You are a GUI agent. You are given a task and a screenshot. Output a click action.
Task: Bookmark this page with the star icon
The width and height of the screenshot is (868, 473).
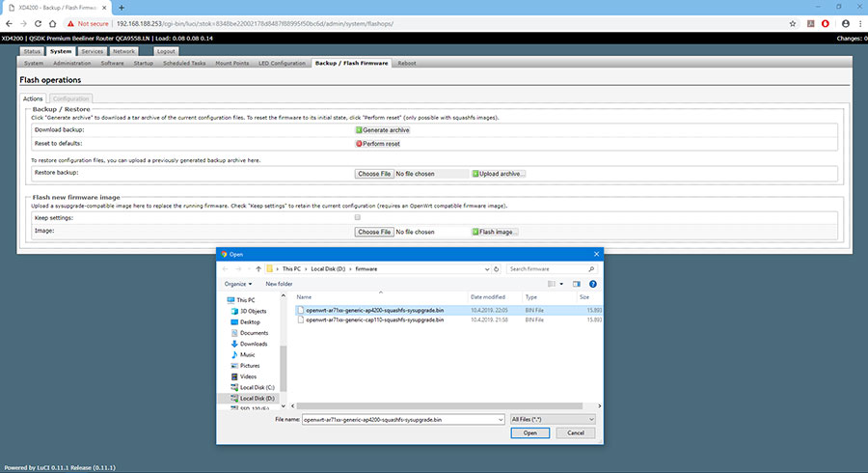(x=794, y=21)
